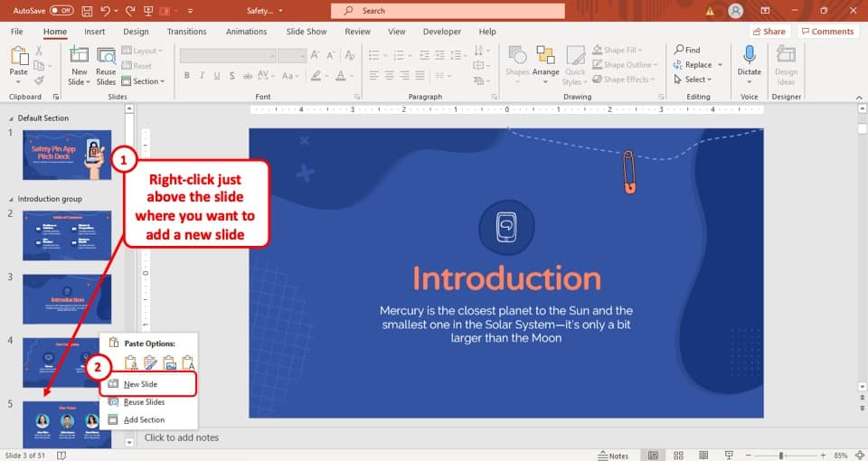Screen dimensions: 868x461
Task: Select slide 1 thumbnail
Action: 67,155
